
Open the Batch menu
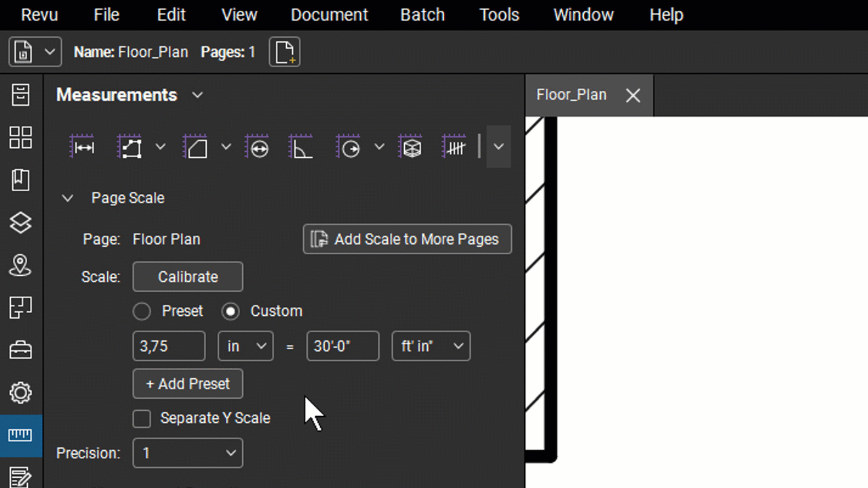click(422, 15)
